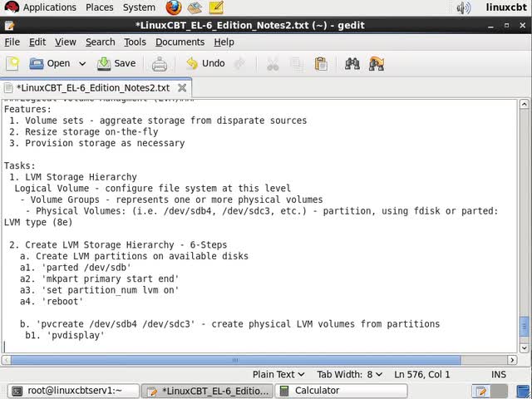Open the Documents menu
The height and width of the screenshot is (399, 532).
pos(180,42)
